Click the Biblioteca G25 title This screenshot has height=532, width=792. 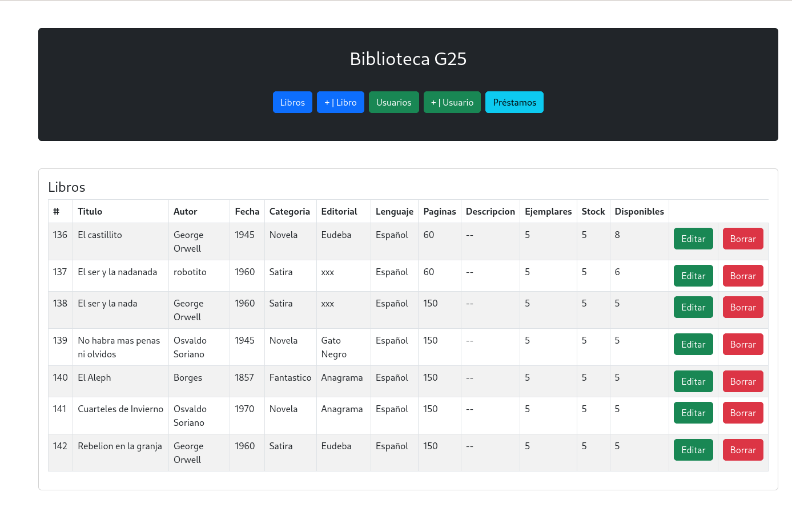tap(408, 59)
